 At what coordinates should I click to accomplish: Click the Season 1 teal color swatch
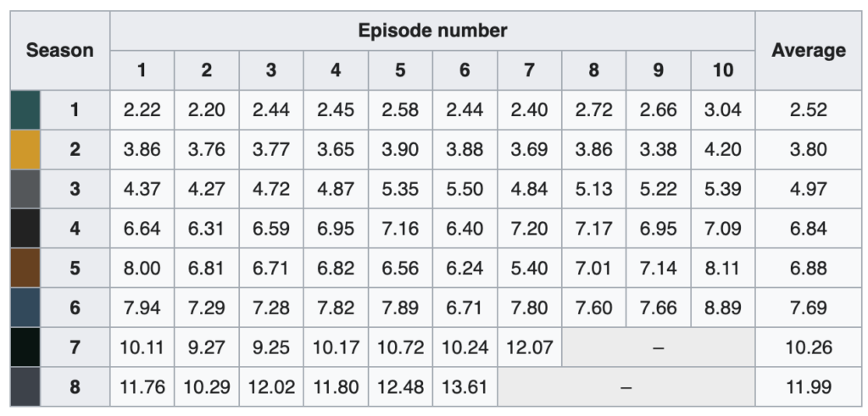(x=25, y=110)
